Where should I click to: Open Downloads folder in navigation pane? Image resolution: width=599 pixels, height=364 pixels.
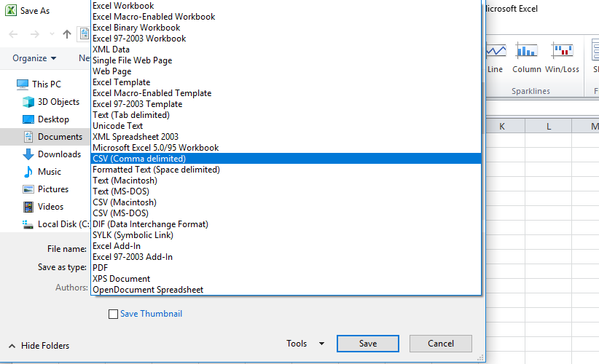(59, 154)
